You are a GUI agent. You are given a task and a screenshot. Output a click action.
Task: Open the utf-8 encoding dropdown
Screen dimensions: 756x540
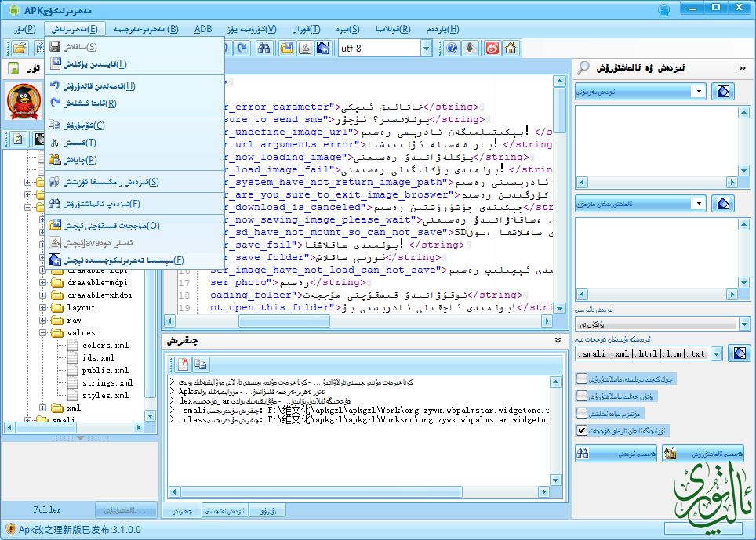tap(426, 48)
